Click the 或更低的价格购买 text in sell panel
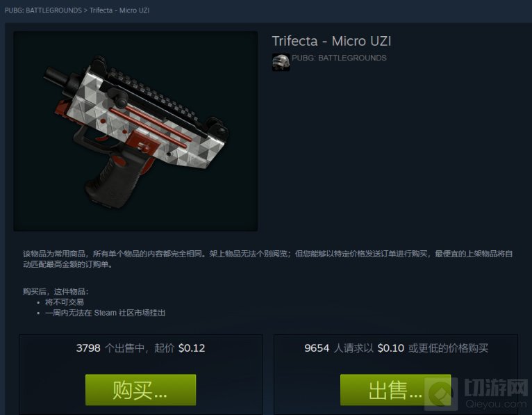532x415 pixels. [x=448, y=348]
